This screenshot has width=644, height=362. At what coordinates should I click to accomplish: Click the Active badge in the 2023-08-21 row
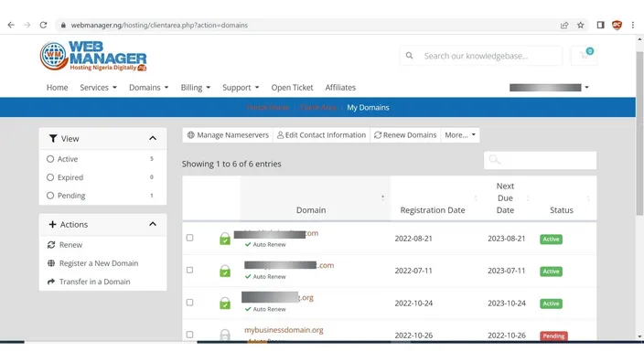click(x=551, y=239)
